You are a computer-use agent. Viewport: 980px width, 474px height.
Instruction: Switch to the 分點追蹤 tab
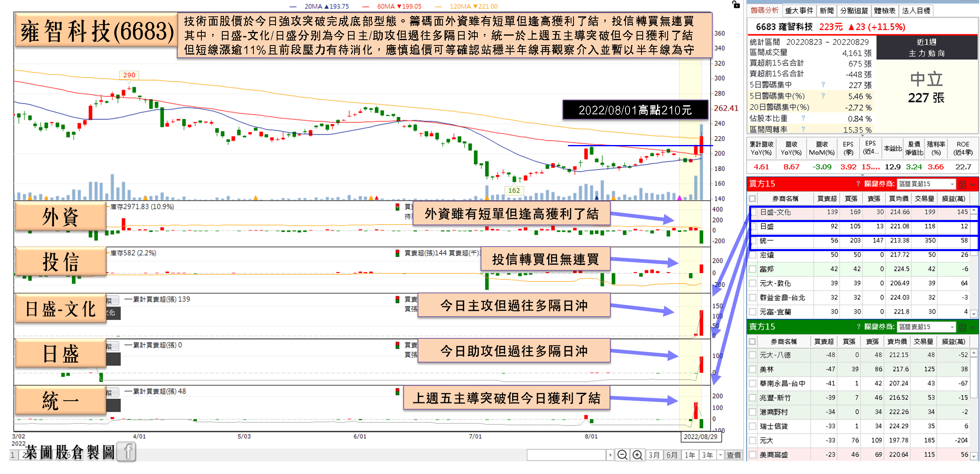click(x=854, y=11)
